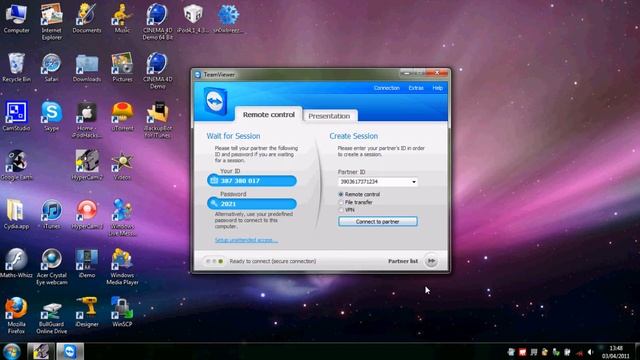Launch Safari from the desktop
The height and width of the screenshot is (360, 640).
coord(51,67)
